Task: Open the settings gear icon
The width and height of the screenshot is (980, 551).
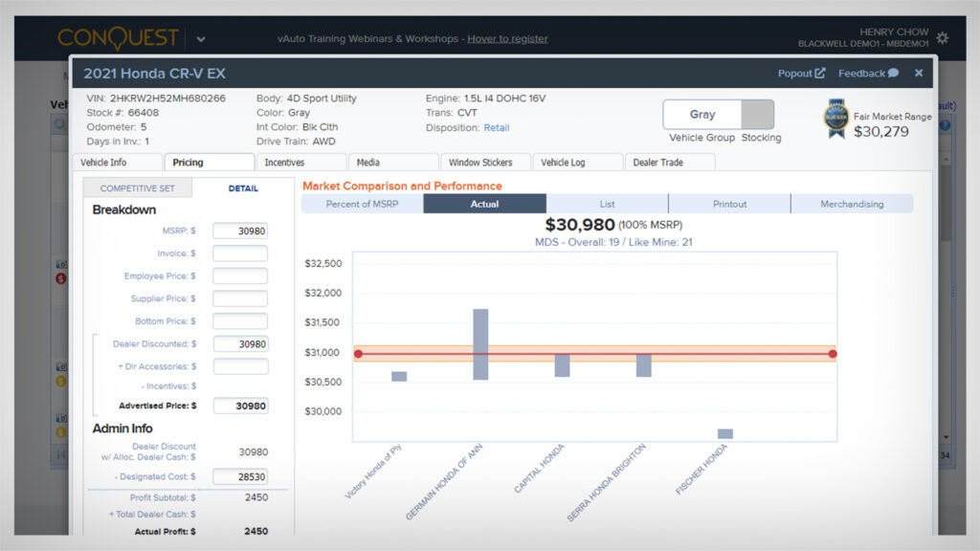Action: click(943, 38)
